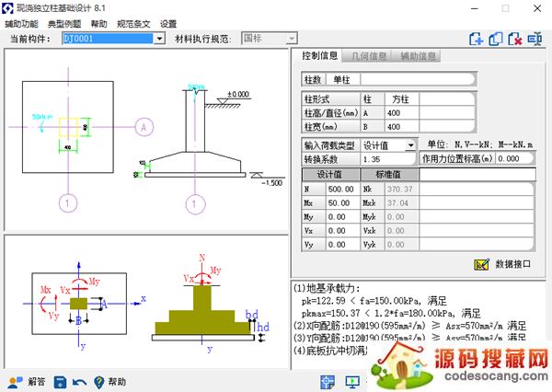Viewport: 552px width, 392px height.
Task: Open the 规范条文 menu
Action: (x=133, y=24)
